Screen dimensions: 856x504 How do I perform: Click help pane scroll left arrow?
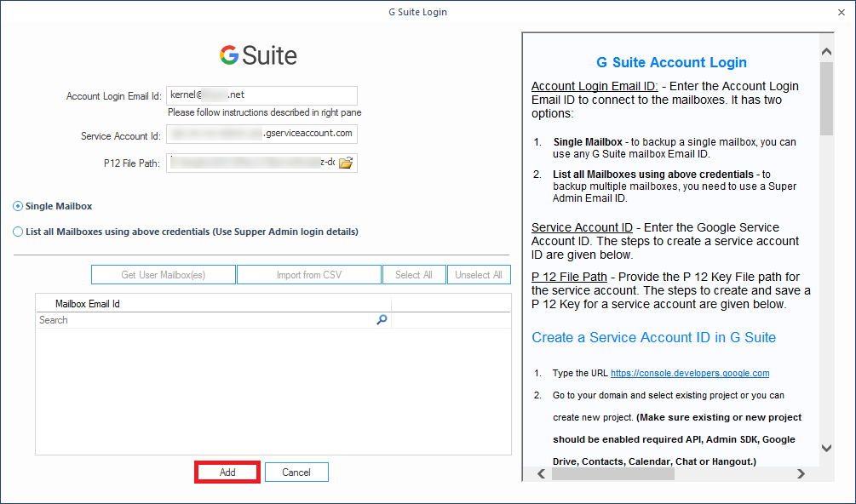(x=541, y=473)
